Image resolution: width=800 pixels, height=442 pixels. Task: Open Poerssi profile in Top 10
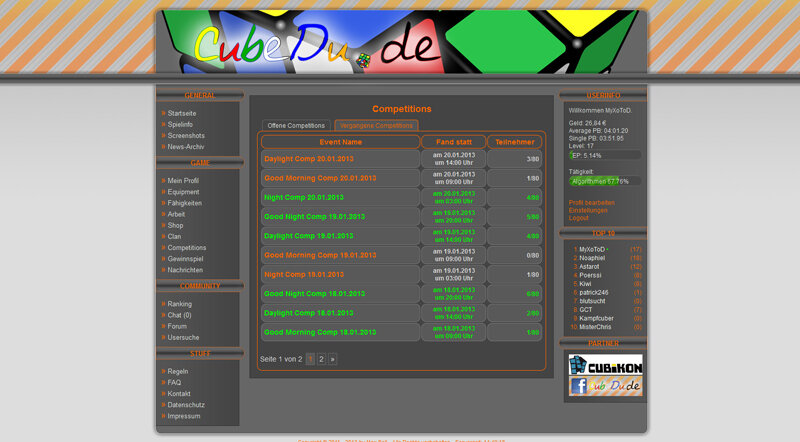[x=590, y=276]
